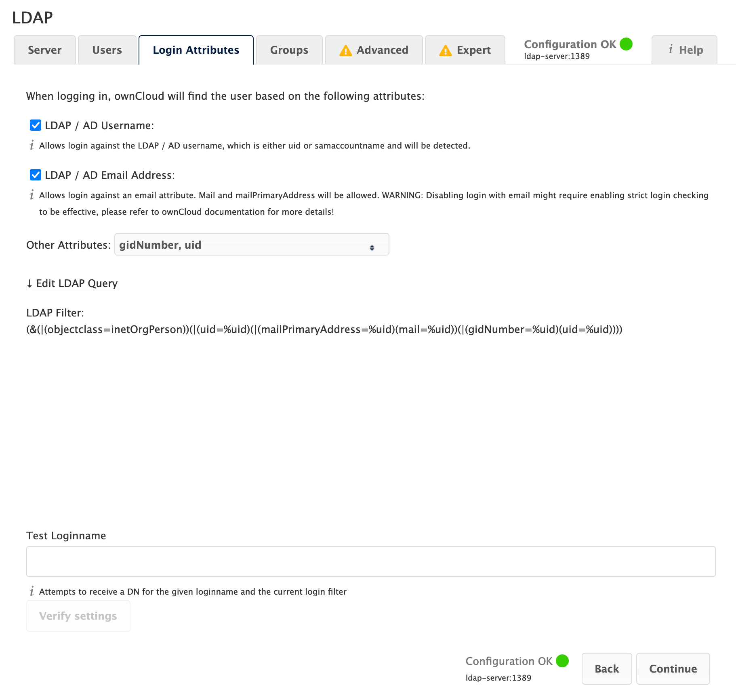Click the info icon next to Help
Viewport: 736px width, 700px height.
pyautogui.click(x=671, y=50)
